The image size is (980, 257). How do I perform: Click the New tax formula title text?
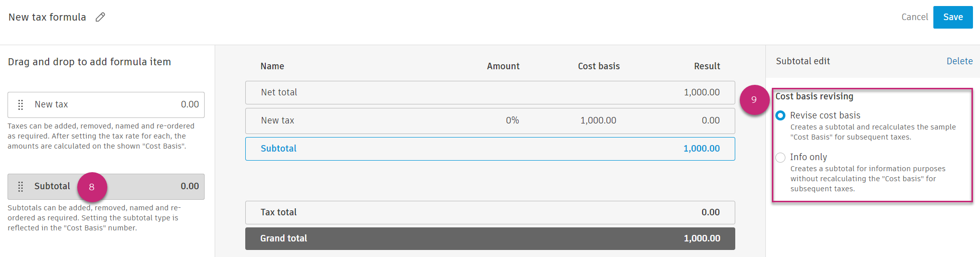point(47,17)
